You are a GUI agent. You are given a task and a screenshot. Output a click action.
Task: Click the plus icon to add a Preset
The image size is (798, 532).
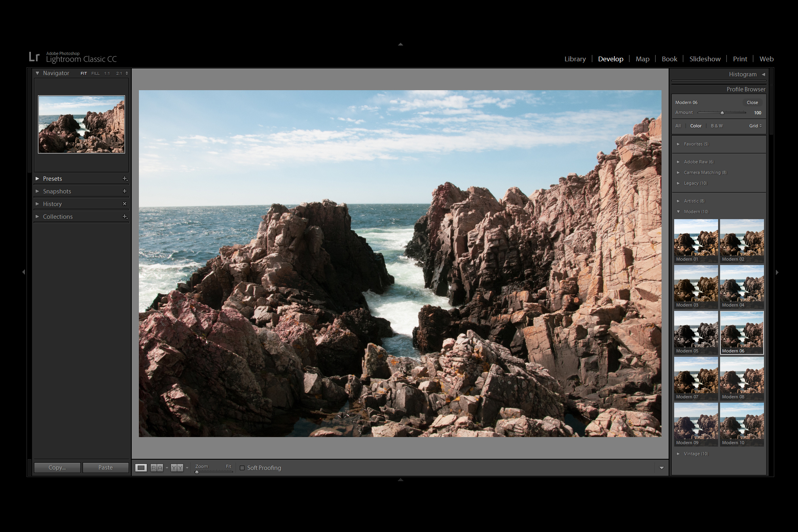pos(125,178)
